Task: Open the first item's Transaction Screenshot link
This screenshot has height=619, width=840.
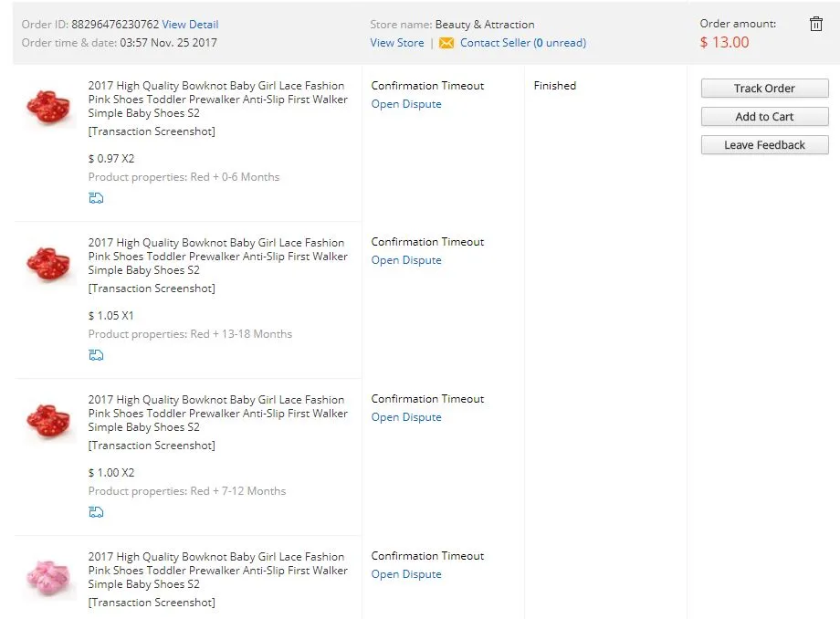Action: pos(152,131)
